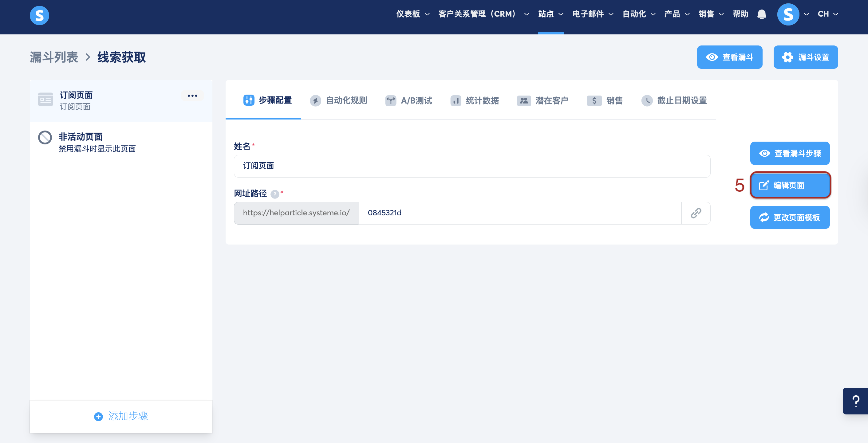Go back to 漏斗列表 breadcrumb
This screenshot has height=443, width=868.
tap(54, 57)
